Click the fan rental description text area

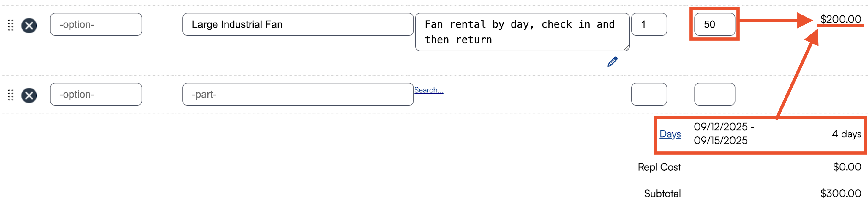522,32
